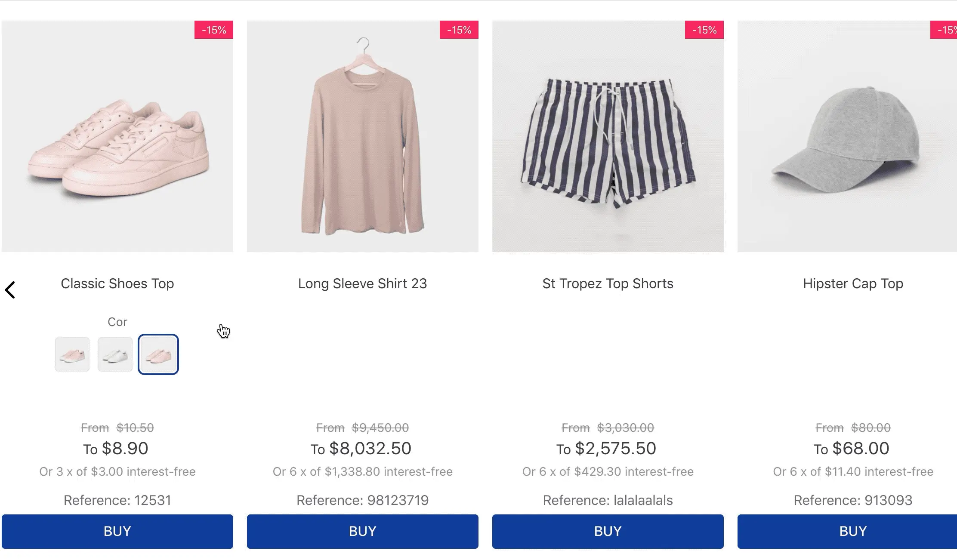Open the Hipster Cap Top title
This screenshot has width=957, height=560.
[852, 283]
